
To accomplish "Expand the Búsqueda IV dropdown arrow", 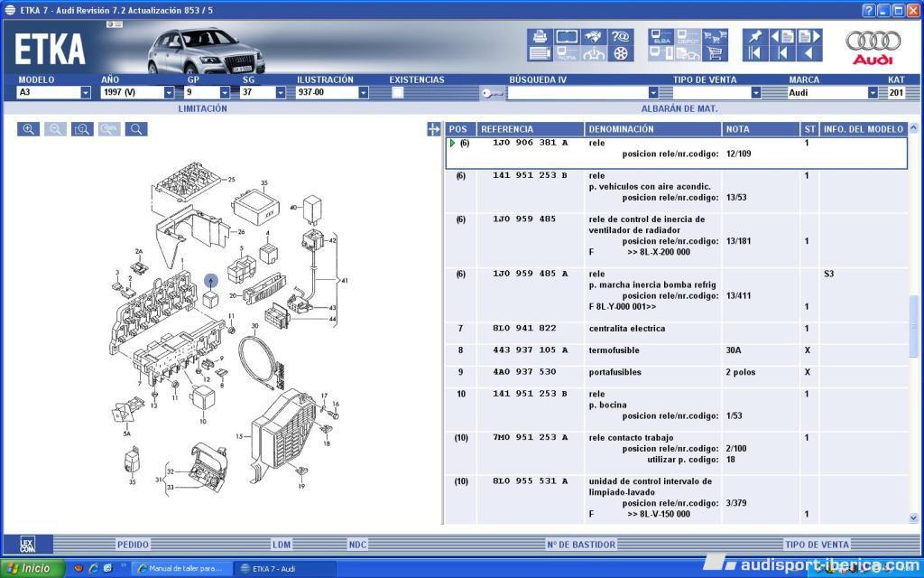I will click(653, 93).
